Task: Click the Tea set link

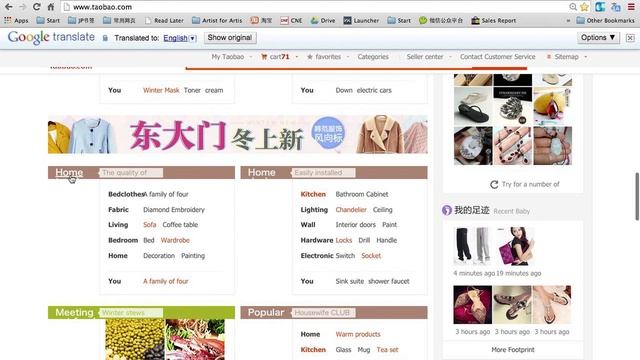Action: (387, 350)
